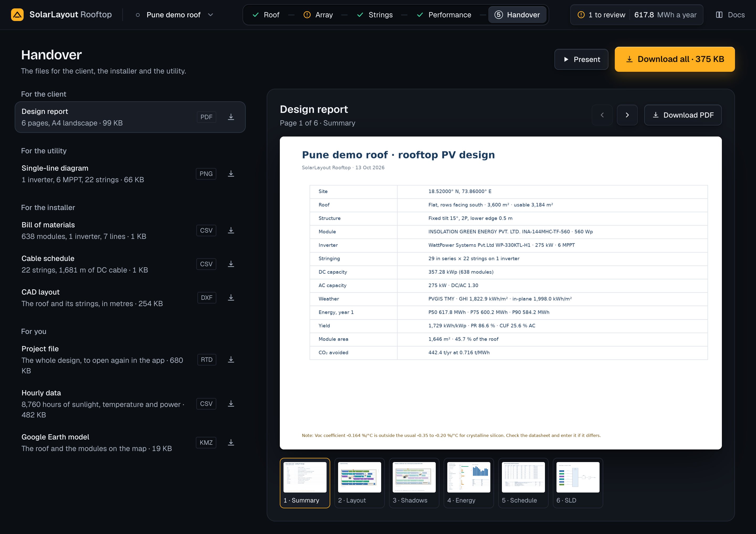
Task: Select the Google Earth model row
Action: point(130,442)
